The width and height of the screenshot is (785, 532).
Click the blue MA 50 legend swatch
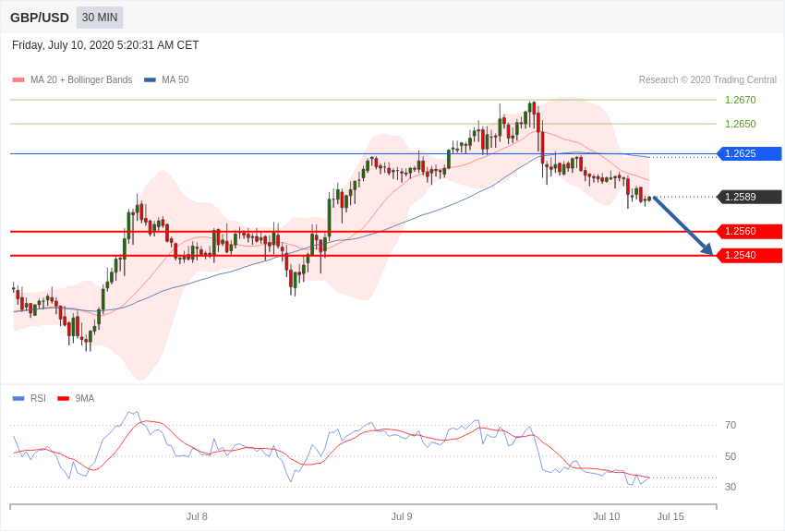[x=150, y=80]
